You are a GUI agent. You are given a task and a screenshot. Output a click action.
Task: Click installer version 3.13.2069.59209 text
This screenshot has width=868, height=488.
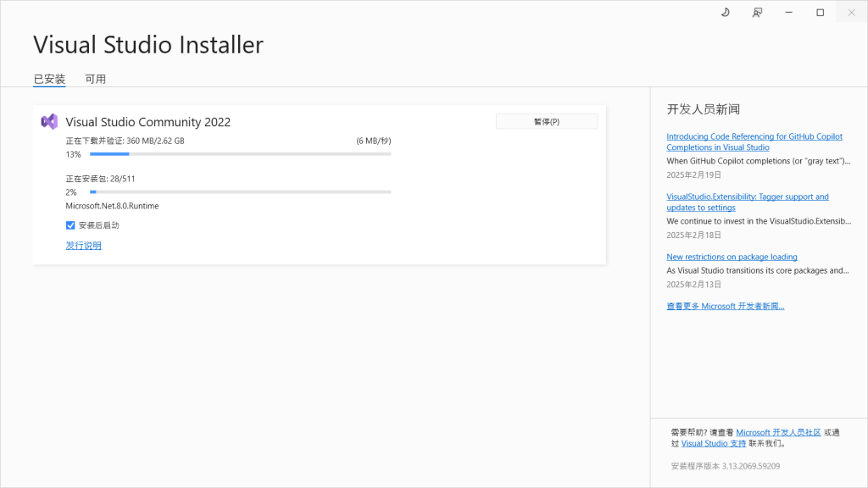[x=726, y=467]
